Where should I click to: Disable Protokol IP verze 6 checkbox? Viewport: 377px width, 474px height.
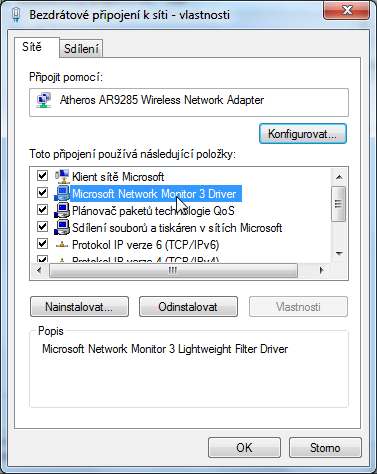42,244
